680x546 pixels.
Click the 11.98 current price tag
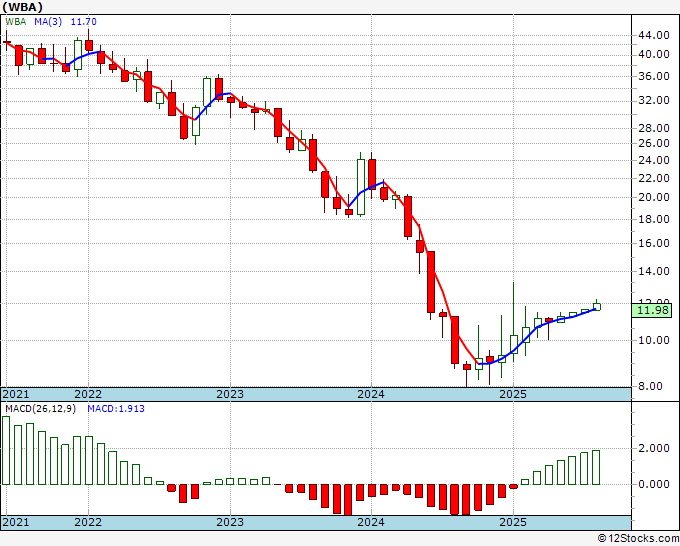[x=652, y=311]
